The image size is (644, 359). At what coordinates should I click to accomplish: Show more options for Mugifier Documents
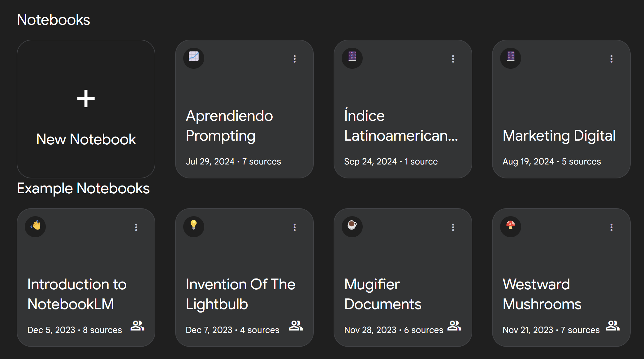453,227
